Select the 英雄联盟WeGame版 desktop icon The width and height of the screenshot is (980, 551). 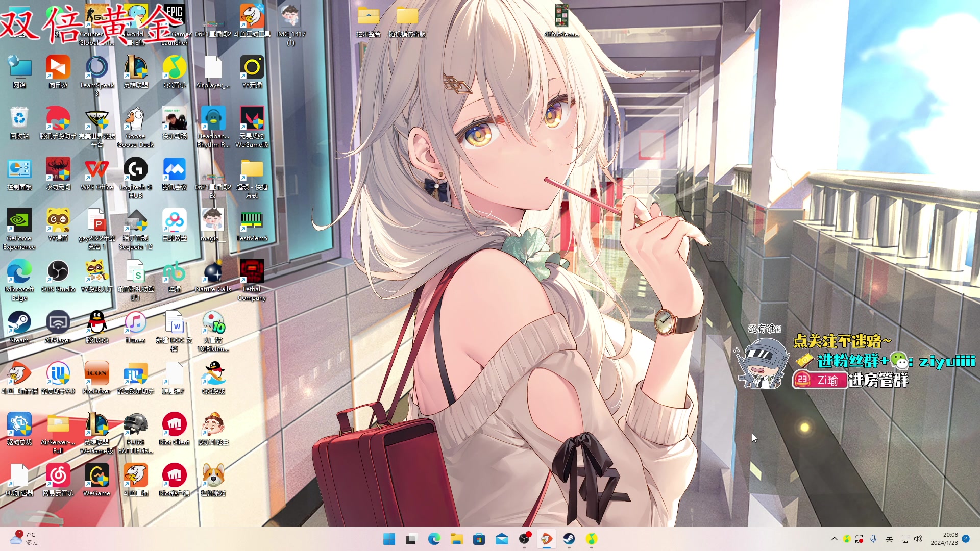(97, 433)
